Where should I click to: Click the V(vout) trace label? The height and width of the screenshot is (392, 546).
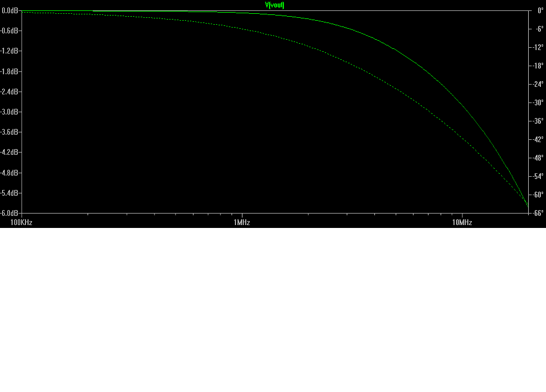point(274,5)
